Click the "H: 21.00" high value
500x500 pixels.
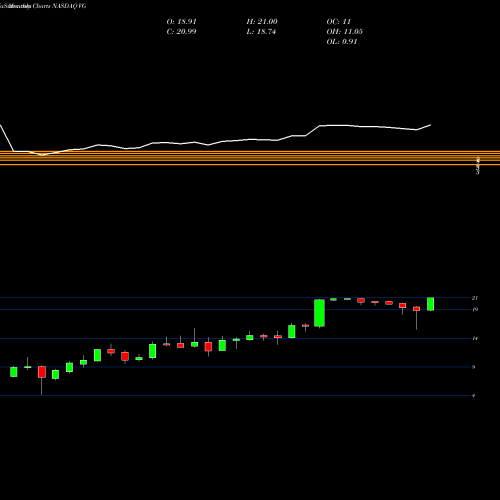[x=262, y=22]
